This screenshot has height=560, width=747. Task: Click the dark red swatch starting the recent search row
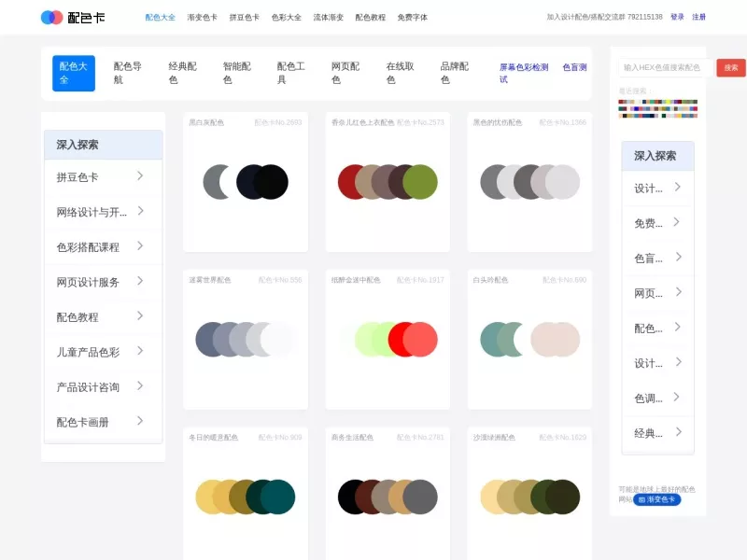[622, 102]
